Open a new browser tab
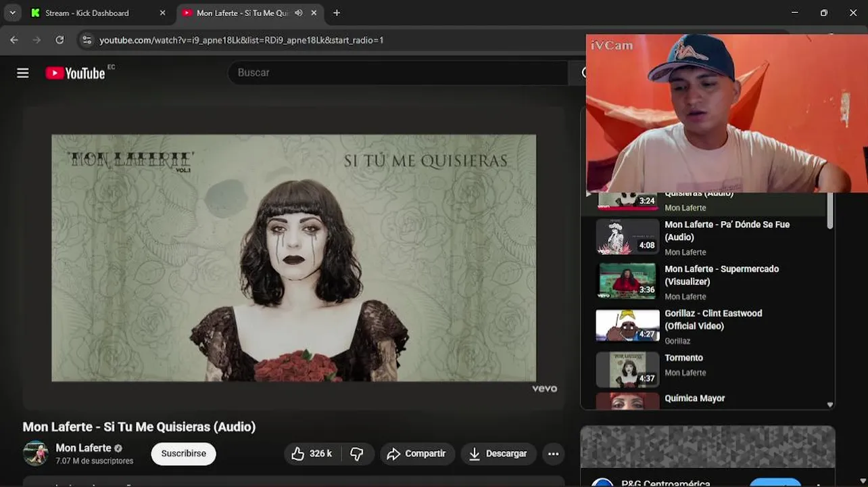868x487 pixels. click(x=337, y=13)
